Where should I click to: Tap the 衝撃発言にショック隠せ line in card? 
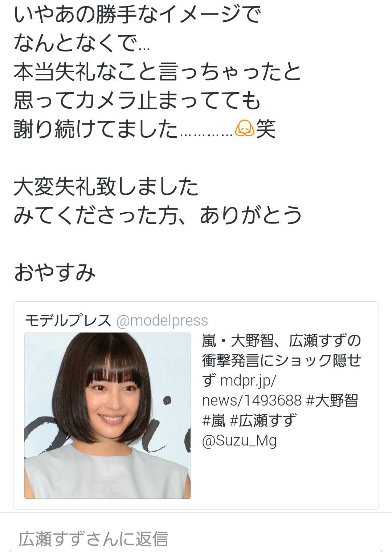click(282, 360)
